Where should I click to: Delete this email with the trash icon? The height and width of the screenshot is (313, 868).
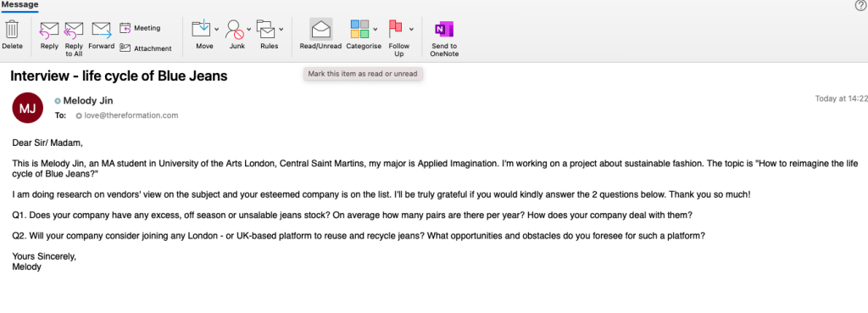(12, 34)
